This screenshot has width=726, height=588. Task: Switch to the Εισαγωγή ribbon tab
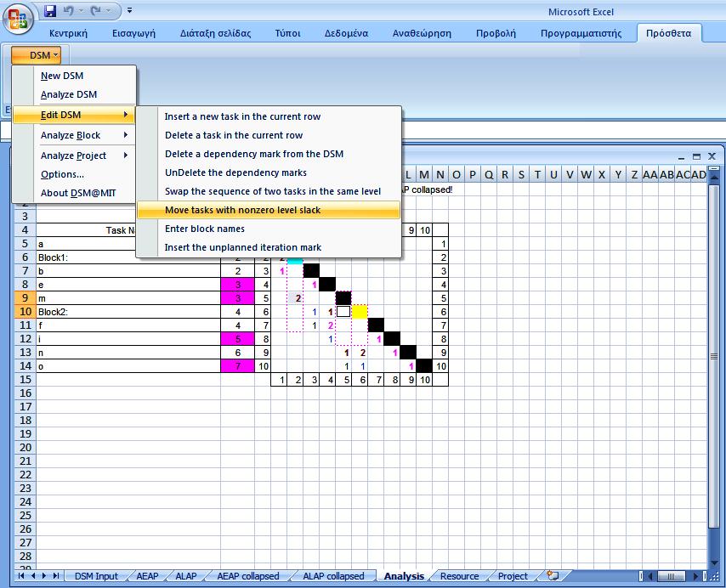[133, 33]
